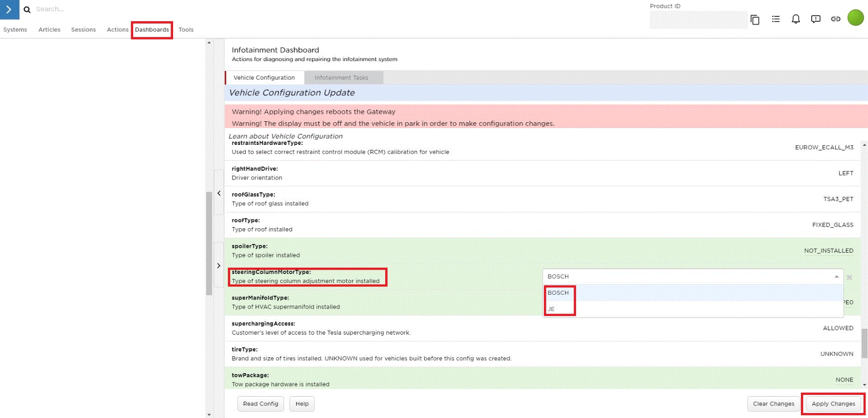Click the chain link icon

[835, 19]
